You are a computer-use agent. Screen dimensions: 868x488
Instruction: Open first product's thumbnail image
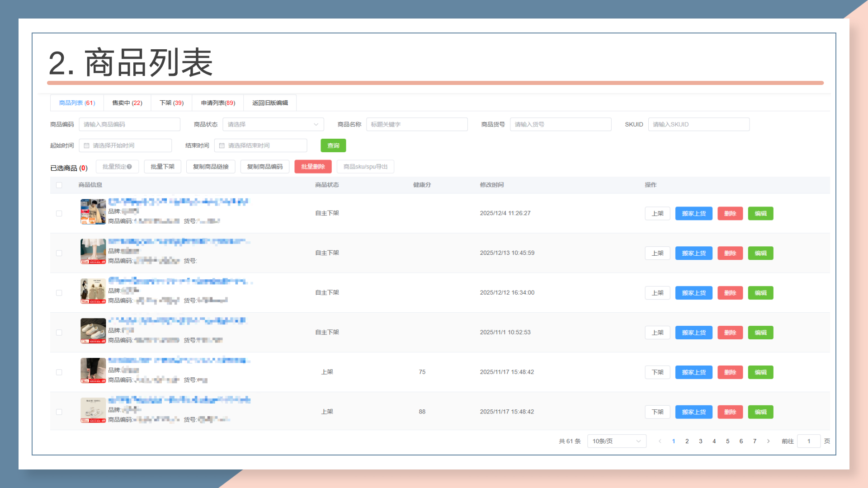93,212
